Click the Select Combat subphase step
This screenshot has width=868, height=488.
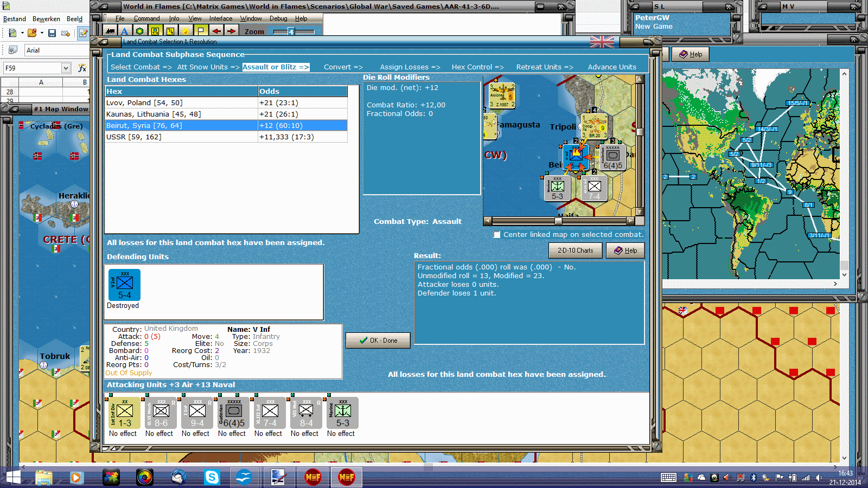141,67
